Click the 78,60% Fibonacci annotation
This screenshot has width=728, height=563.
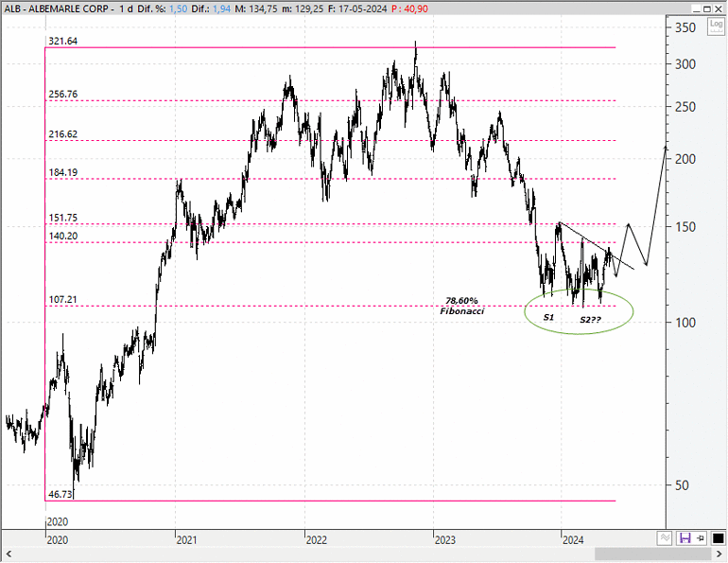(x=462, y=307)
